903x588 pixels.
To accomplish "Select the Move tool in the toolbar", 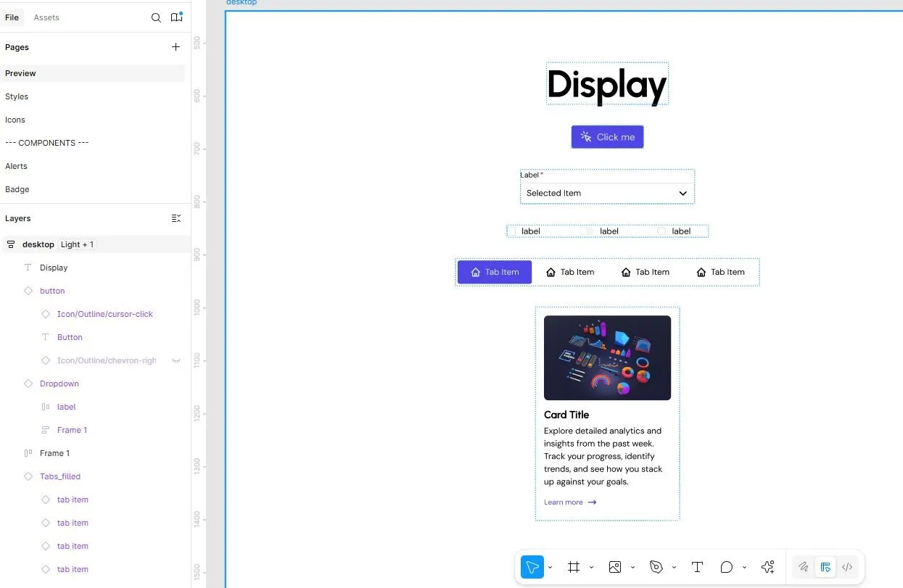I will click(532, 566).
